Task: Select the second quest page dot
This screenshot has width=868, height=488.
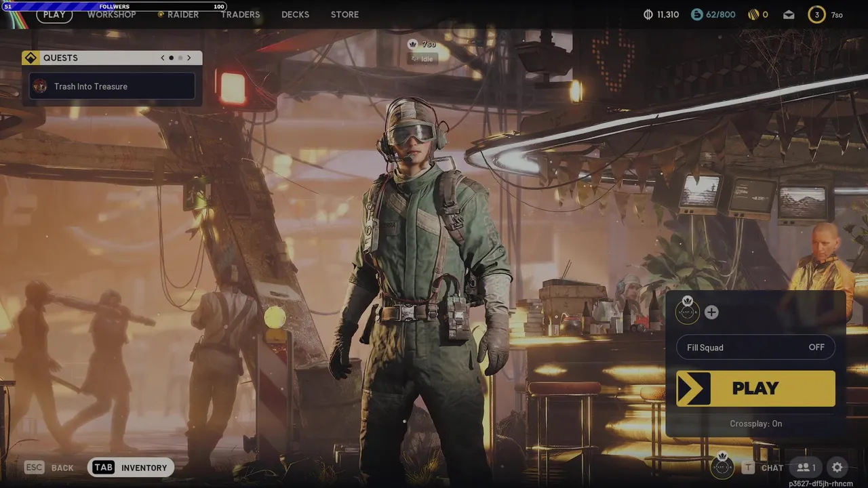Action: (180, 58)
